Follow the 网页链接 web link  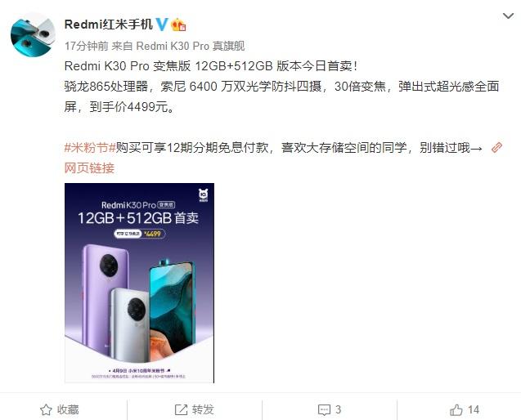click(x=89, y=168)
